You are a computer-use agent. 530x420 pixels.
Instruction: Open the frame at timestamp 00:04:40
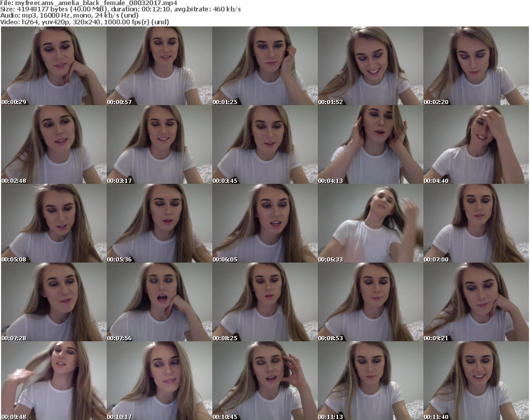pyautogui.click(x=476, y=144)
